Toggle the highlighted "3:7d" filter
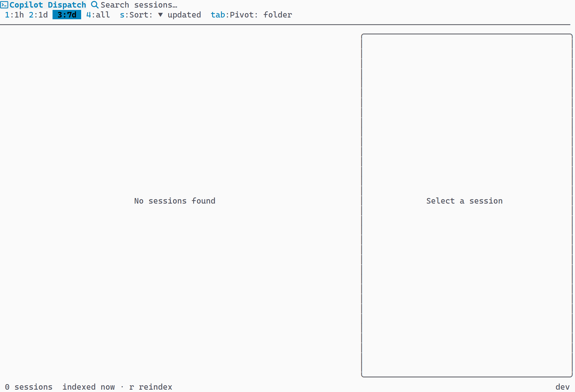The height and width of the screenshot is (392, 575). [x=67, y=15]
